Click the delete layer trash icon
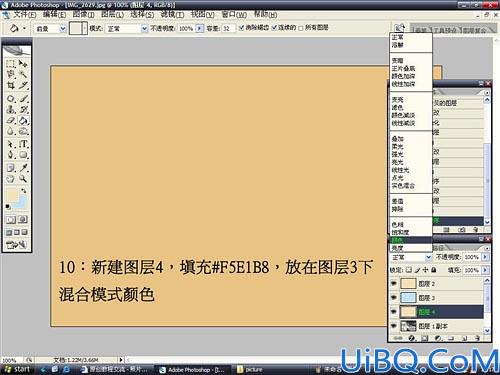This screenshot has height=375, width=500. 477,338
